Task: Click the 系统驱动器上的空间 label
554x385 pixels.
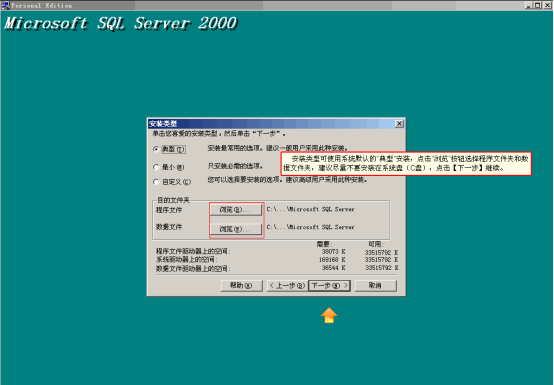Action: pyautogui.click(x=186, y=260)
